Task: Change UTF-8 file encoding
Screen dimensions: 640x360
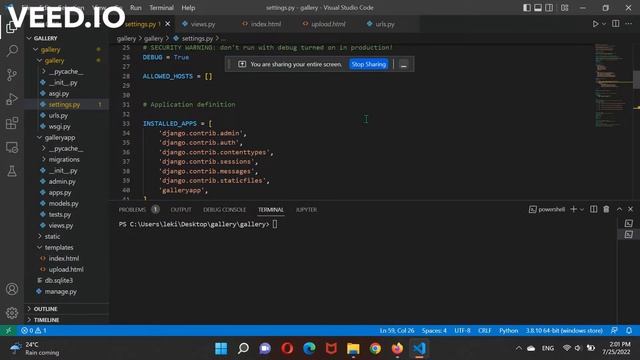Action: tap(462, 330)
